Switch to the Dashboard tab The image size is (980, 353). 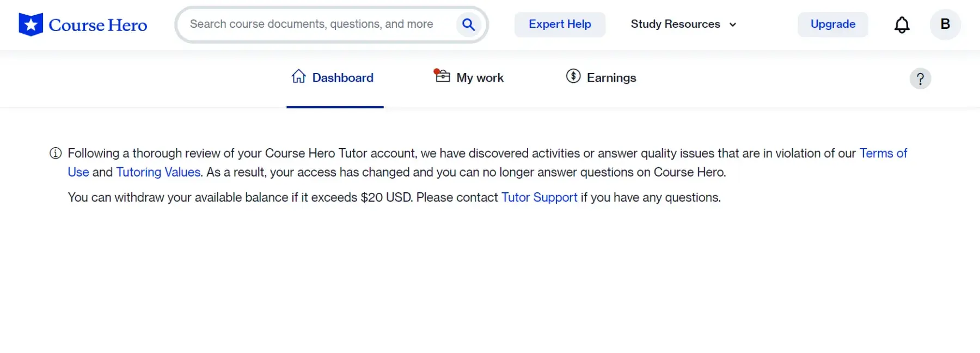[x=342, y=78]
